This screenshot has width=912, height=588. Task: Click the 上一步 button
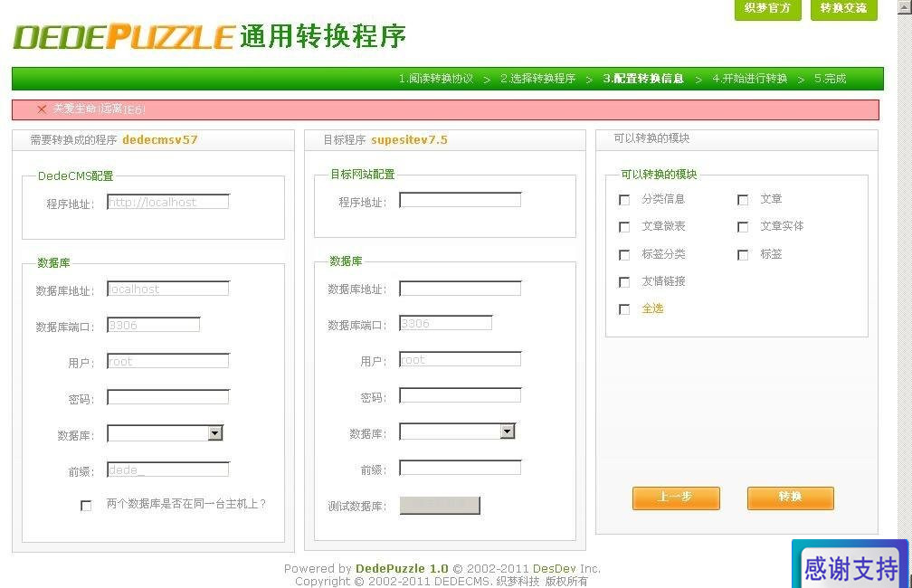pyautogui.click(x=676, y=498)
